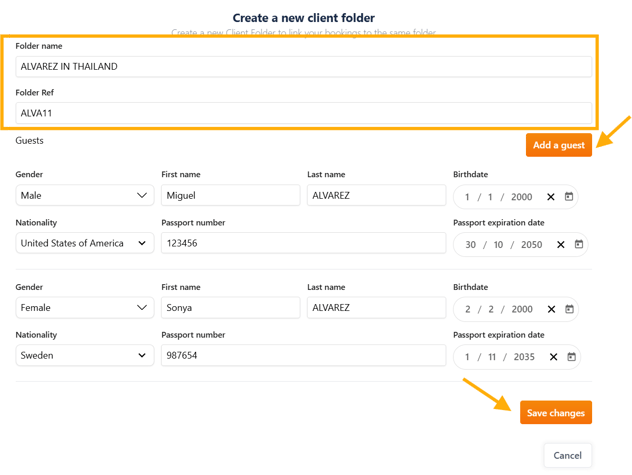
Task: Expand the Female gender dropdown
Action: click(x=84, y=308)
